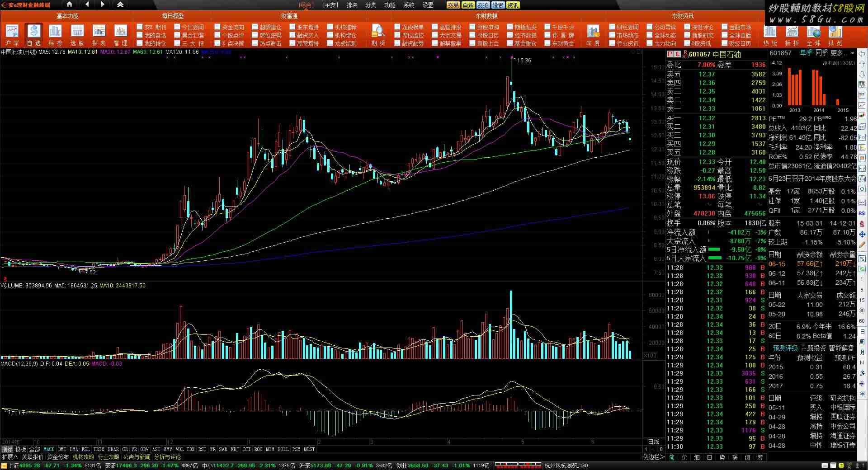Open the 日线 period selector
The width and height of the screenshot is (868, 470).
point(654,442)
